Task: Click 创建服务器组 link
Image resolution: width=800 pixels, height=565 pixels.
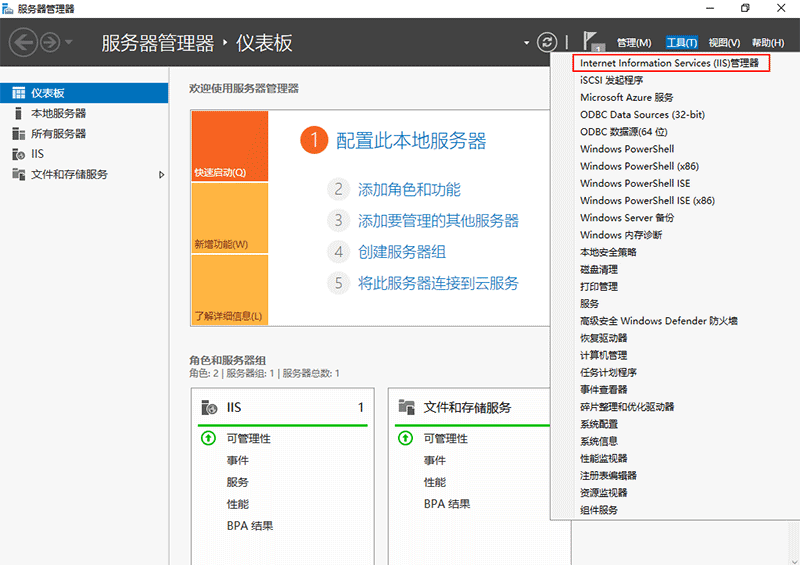Action: 402,251
